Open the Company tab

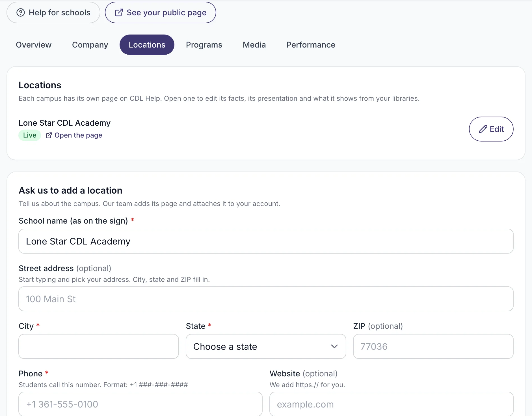click(90, 45)
